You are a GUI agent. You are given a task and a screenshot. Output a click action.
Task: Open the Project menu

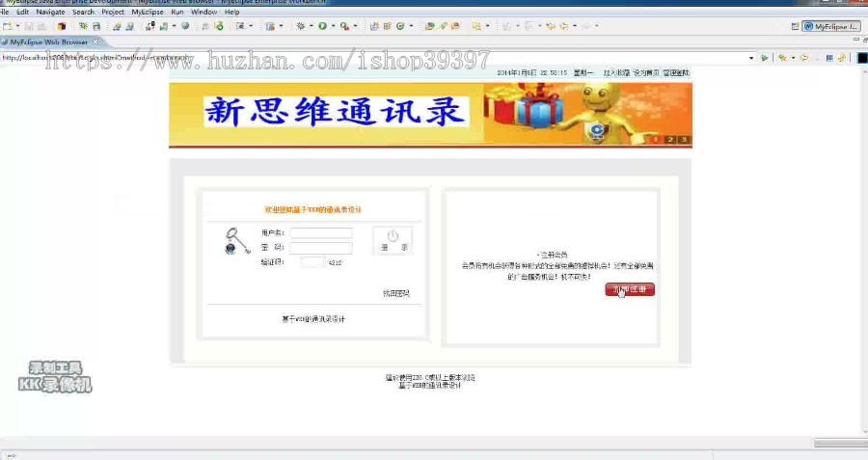[113, 12]
